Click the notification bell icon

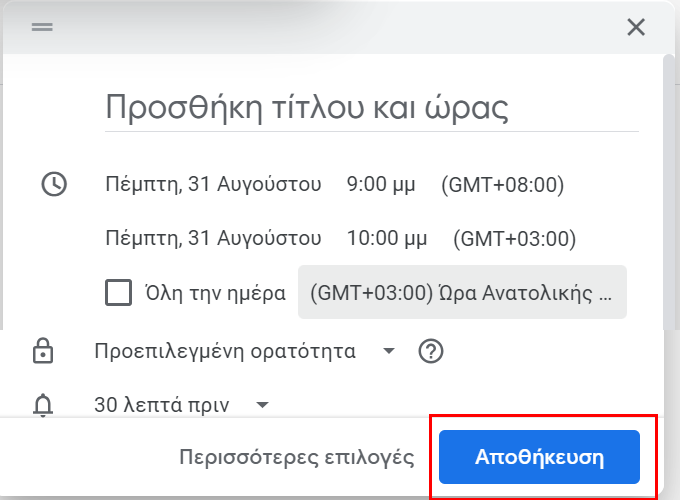(43, 405)
